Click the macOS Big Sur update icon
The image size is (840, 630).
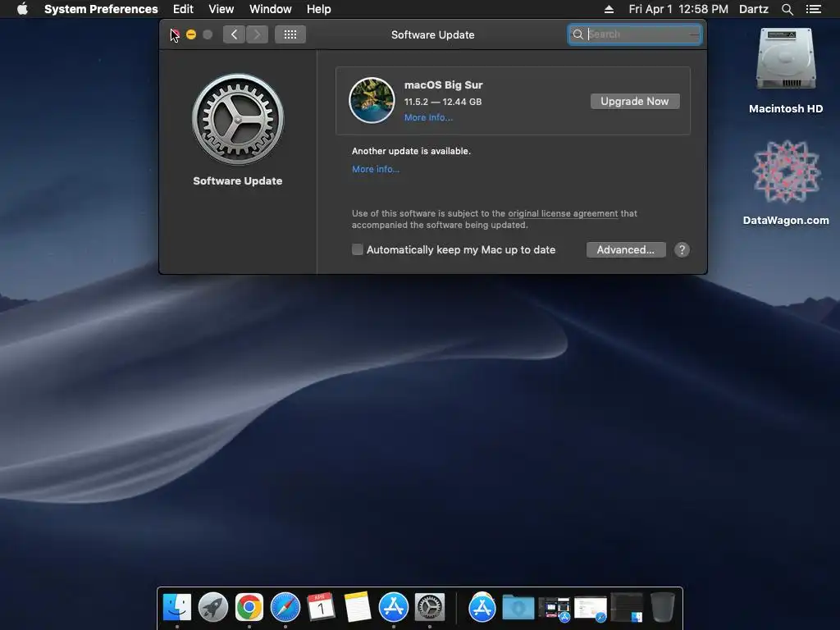pos(372,100)
